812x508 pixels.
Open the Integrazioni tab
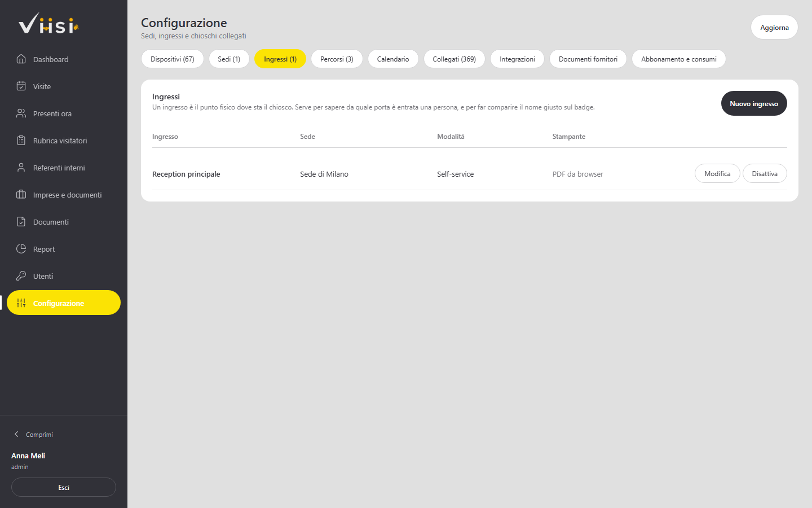(517, 59)
